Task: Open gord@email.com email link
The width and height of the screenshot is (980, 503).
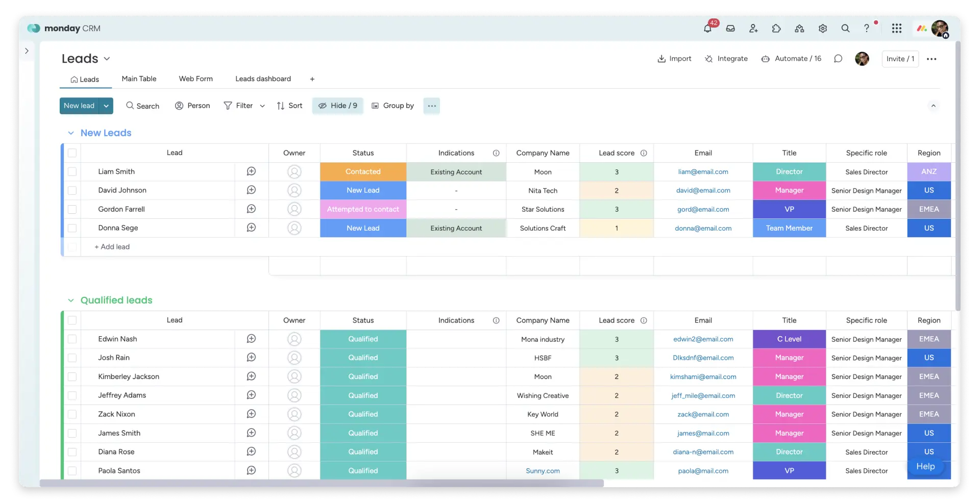Action: coord(703,209)
